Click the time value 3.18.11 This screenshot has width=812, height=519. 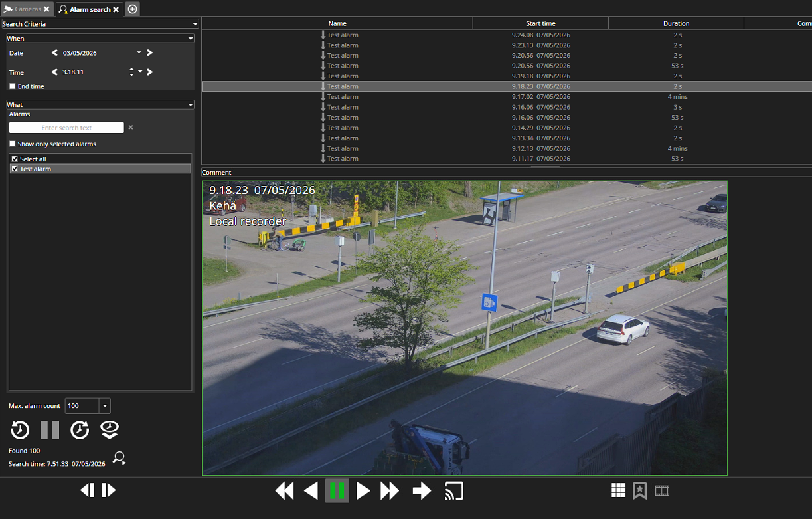click(73, 72)
